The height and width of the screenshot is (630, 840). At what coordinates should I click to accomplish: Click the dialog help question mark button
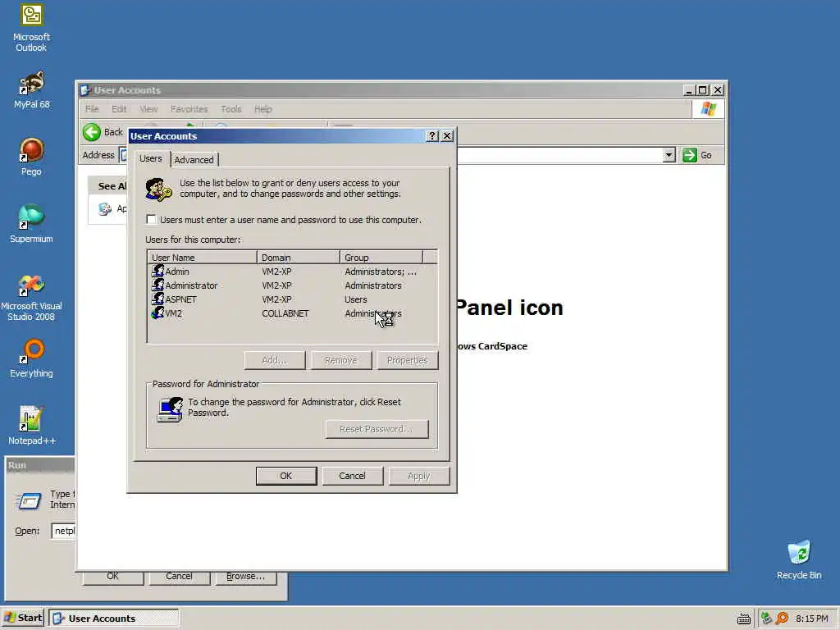coord(431,136)
